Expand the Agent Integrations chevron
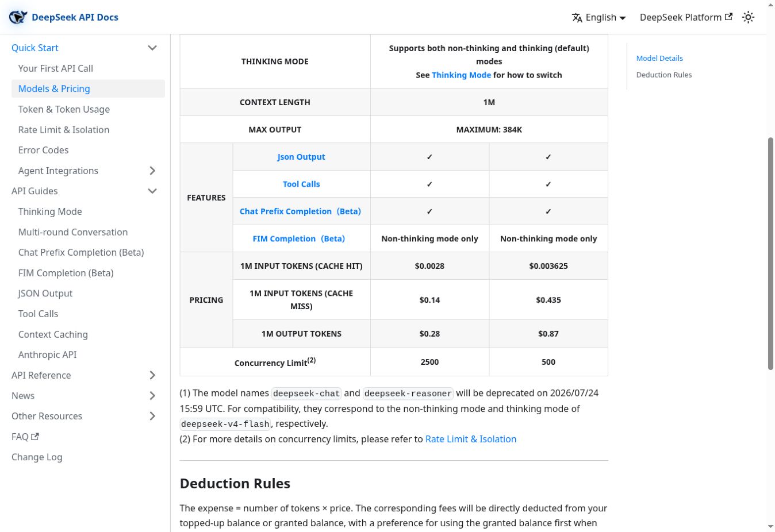The height and width of the screenshot is (532, 775). 152,171
